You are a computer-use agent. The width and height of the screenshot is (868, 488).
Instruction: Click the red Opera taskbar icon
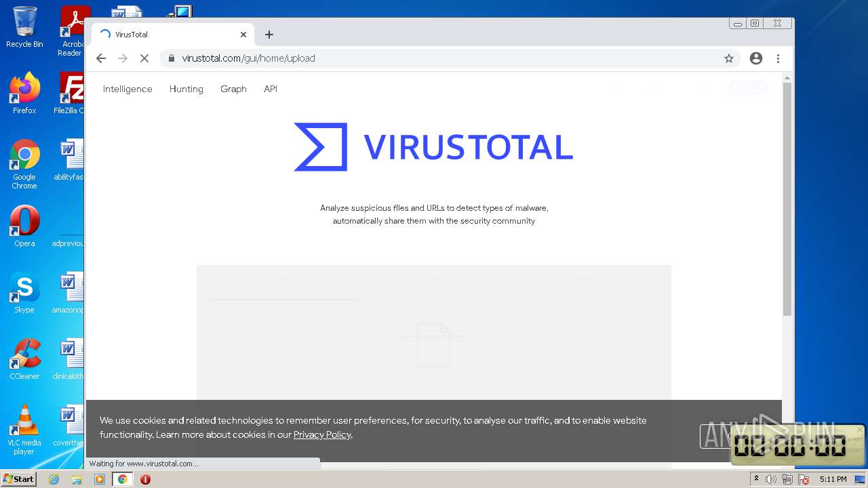(145, 479)
